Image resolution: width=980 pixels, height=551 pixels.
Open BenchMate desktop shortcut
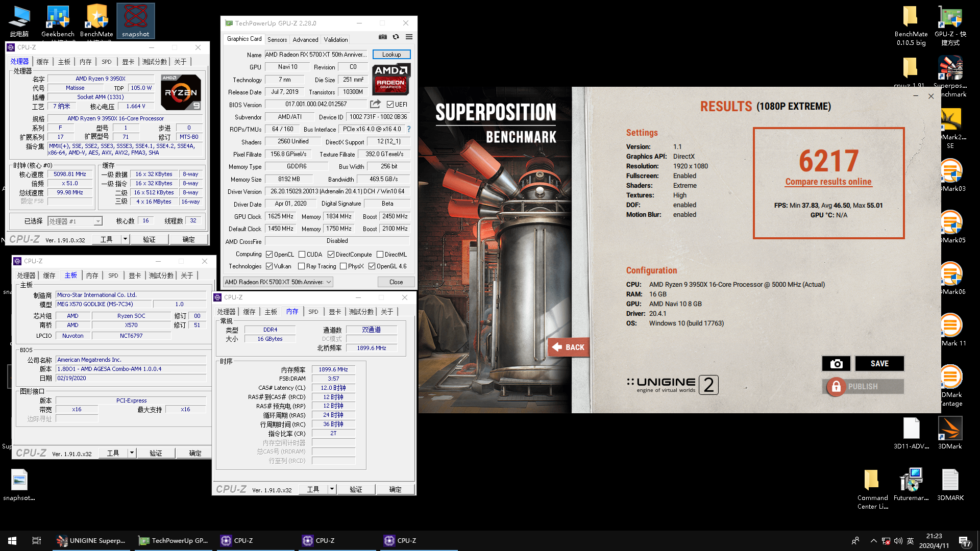click(x=96, y=21)
